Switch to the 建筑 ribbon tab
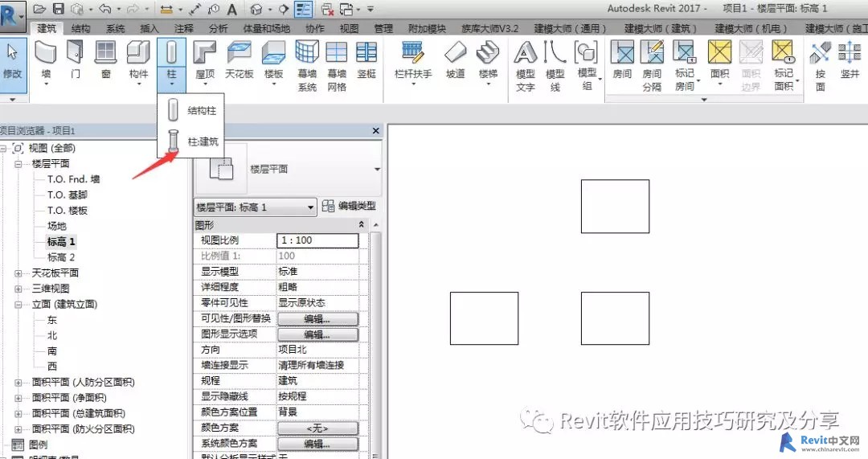The height and width of the screenshot is (459, 868). (x=47, y=28)
